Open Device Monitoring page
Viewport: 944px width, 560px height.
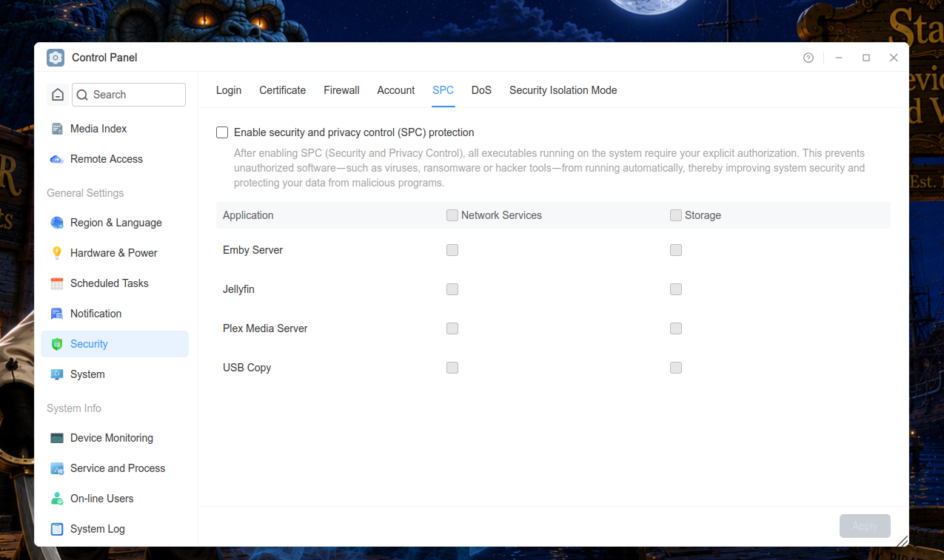tap(115, 438)
